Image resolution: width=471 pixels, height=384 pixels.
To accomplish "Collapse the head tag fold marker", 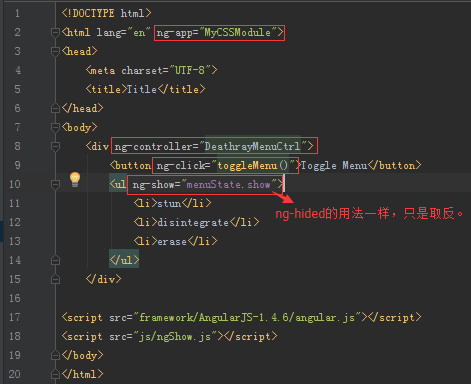I will (55, 51).
